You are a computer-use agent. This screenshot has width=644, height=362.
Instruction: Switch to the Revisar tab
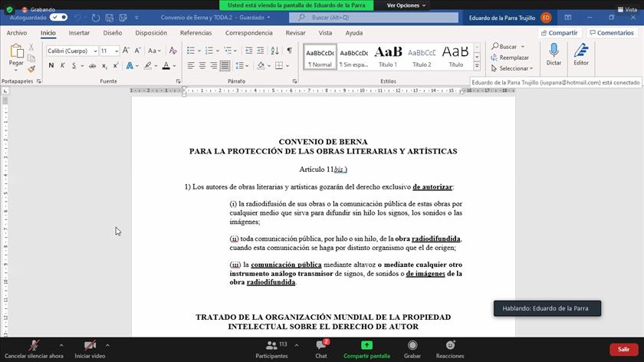tap(295, 33)
